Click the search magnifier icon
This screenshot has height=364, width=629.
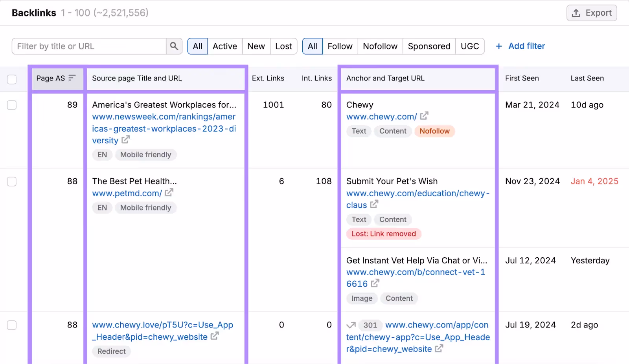pos(174,46)
